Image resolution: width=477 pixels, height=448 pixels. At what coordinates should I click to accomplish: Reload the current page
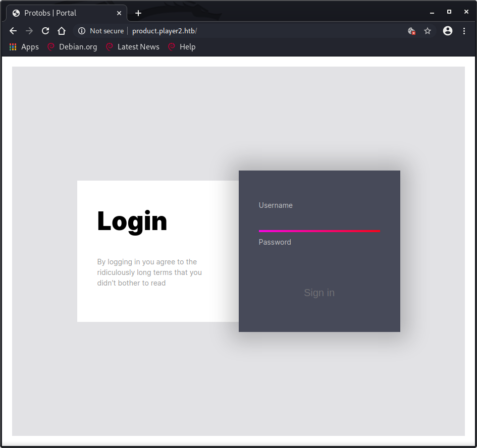(45, 31)
